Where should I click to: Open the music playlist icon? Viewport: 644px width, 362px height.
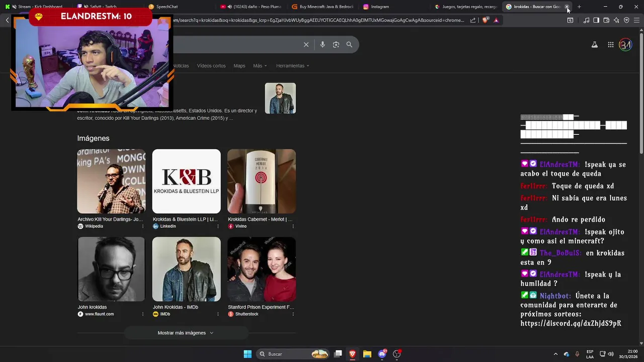[x=586, y=20]
